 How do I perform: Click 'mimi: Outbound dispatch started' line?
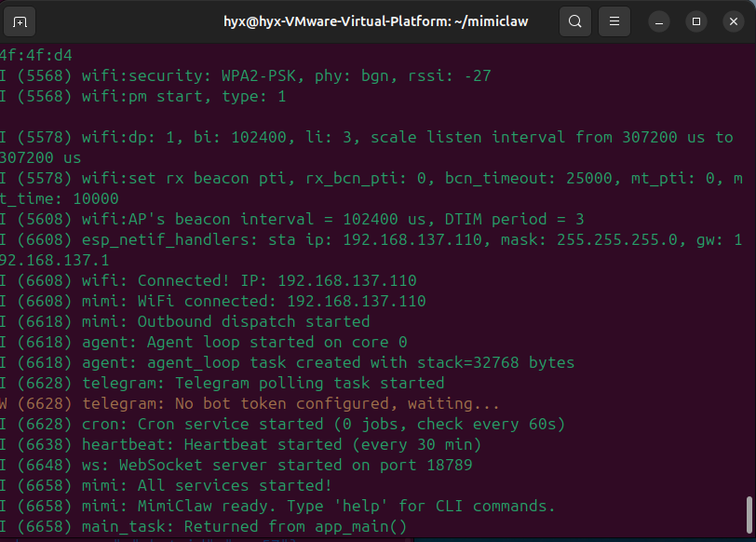tap(184, 321)
